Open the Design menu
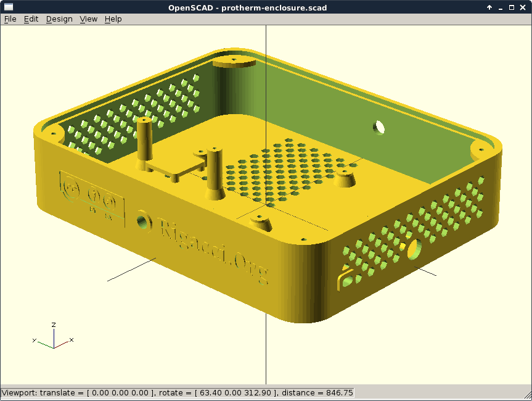The height and width of the screenshot is (401, 532). tap(59, 19)
